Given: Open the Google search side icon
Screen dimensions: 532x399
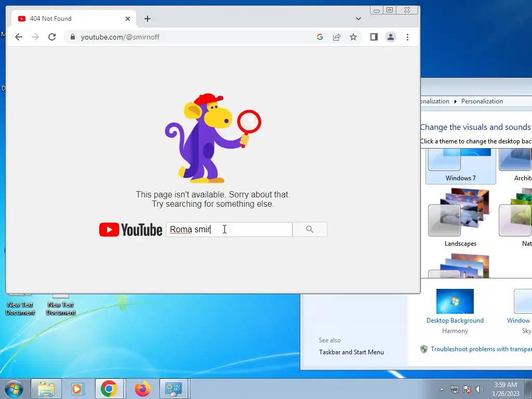Looking at the screenshot, I should [x=320, y=37].
